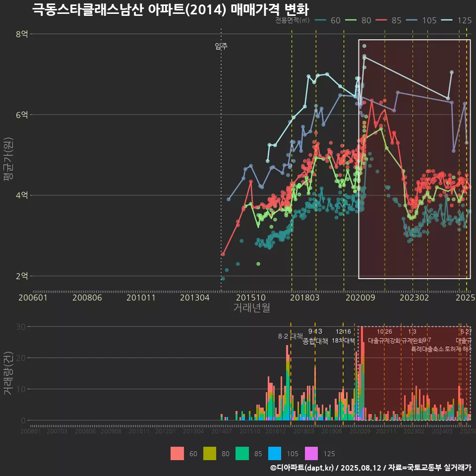The width and height of the screenshot is (476, 476).
Task: Click the 201011 price-chart x-axis label
Action: point(141,297)
